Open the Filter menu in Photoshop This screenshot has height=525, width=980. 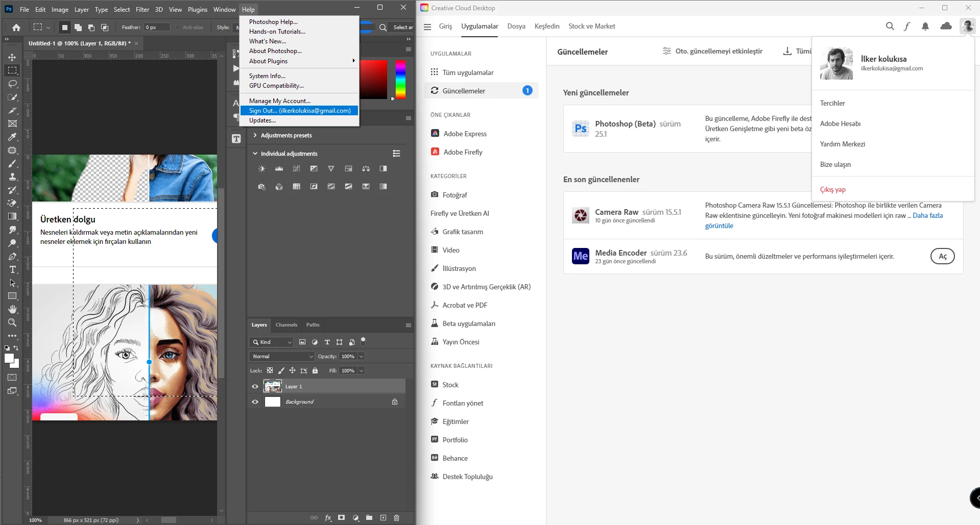pyautogui.click(x=142, y=9)
